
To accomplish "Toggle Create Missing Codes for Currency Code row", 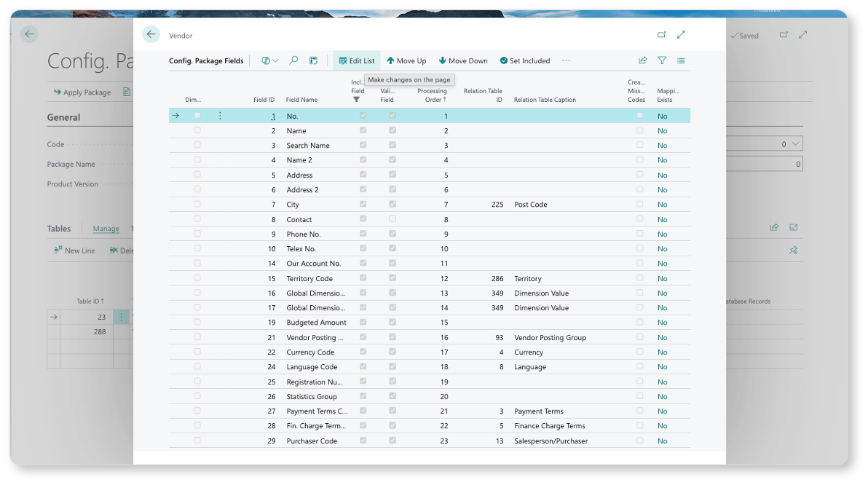I will pyautogui.click(x=640, y=352).
